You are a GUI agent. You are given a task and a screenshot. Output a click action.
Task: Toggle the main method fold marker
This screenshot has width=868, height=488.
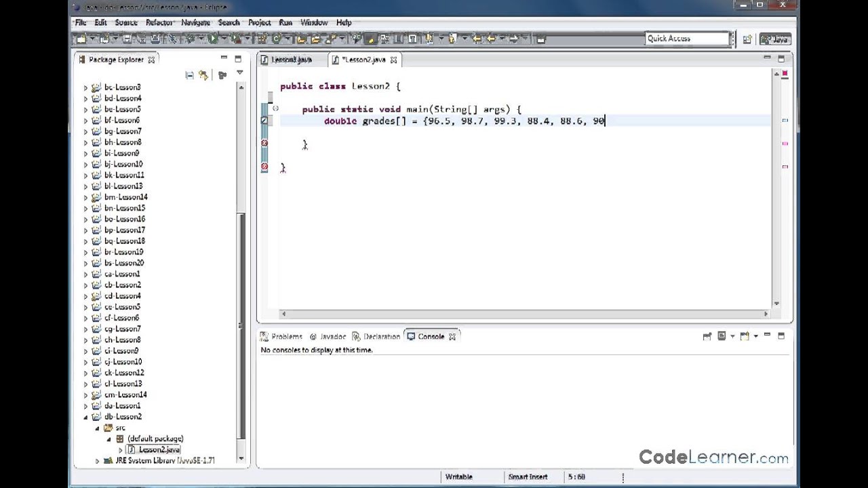point(275,108)
